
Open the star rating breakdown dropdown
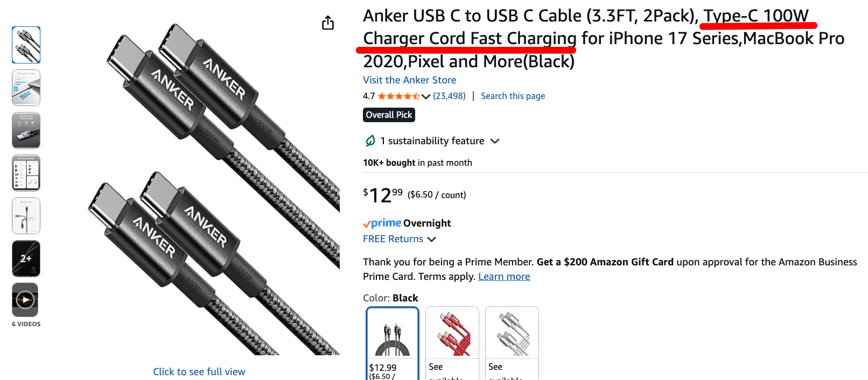(425, 96)
